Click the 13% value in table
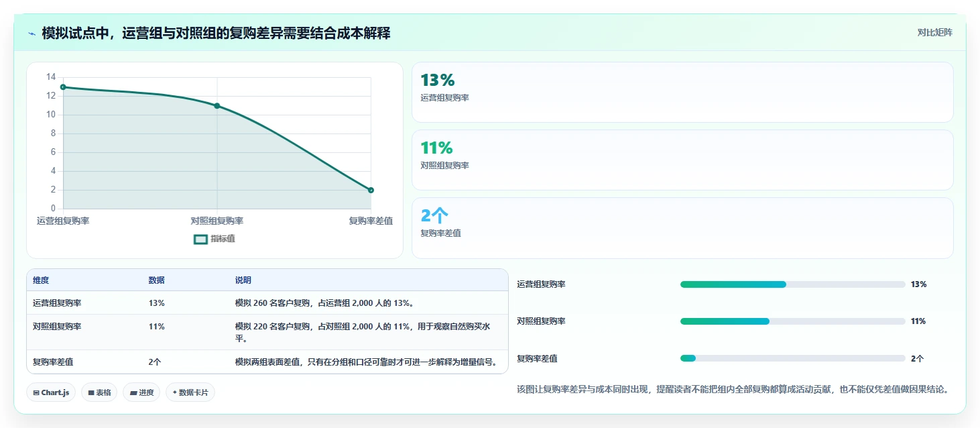980x428 pixels. click(157, 303)
